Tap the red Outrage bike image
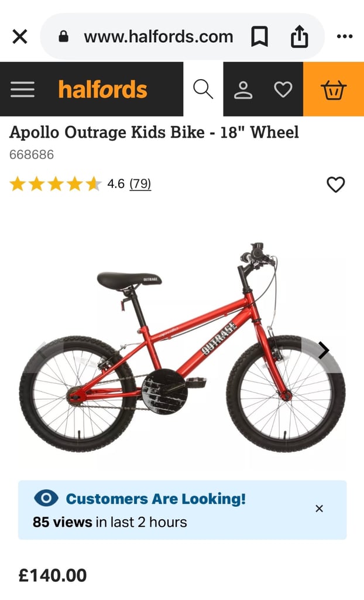 click(183, 347)
